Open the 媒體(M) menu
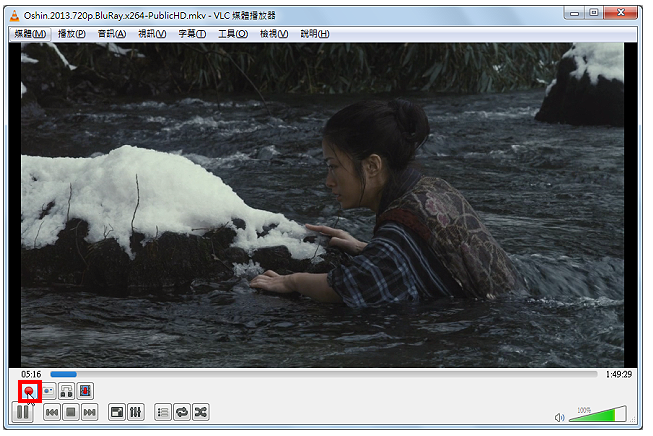Viewport: 653px width, 436px height. click(30, 34)
